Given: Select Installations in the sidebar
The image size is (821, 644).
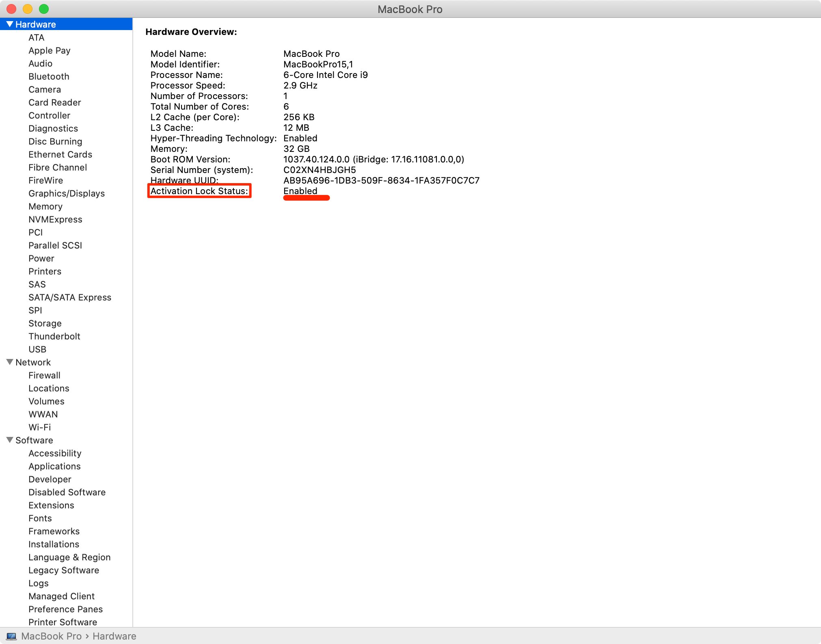Looking at the screenshot, I should click(54, 544).
